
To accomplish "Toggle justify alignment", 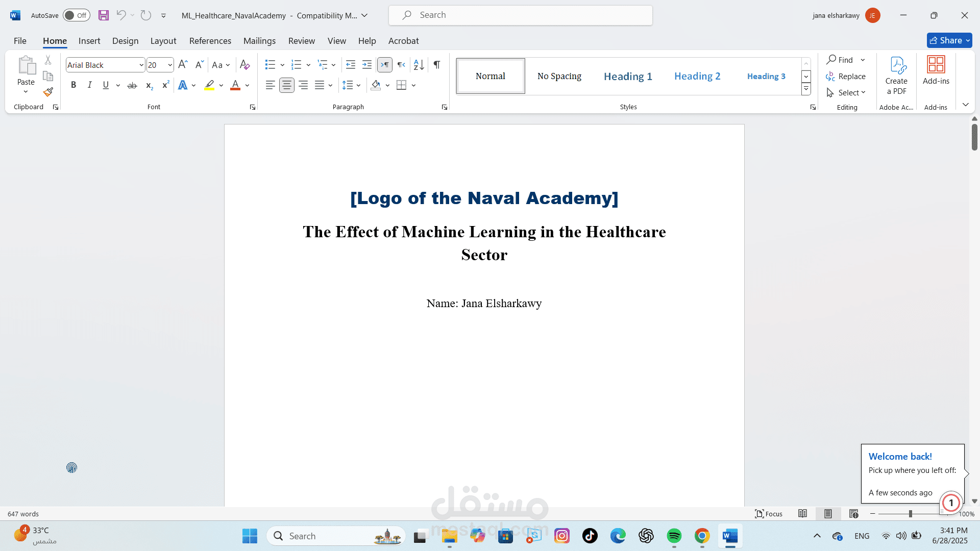I will click(320, 85).
